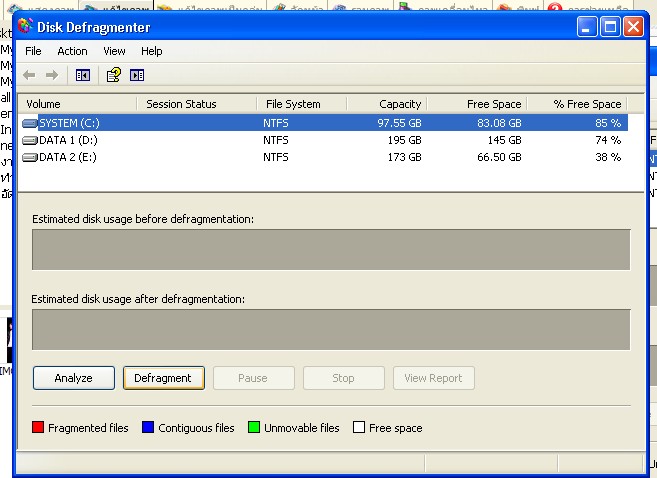Viewport: 657px width, 478px height.
Task: Click NTFS in the DATA 2 (E:) row
Action: [276, 158]
